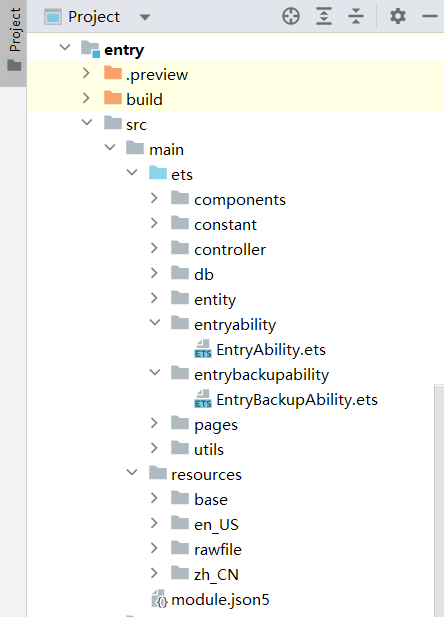Expand the .preview folder arrow
Viewport: 444px width, 617px height.
[86, 73]
